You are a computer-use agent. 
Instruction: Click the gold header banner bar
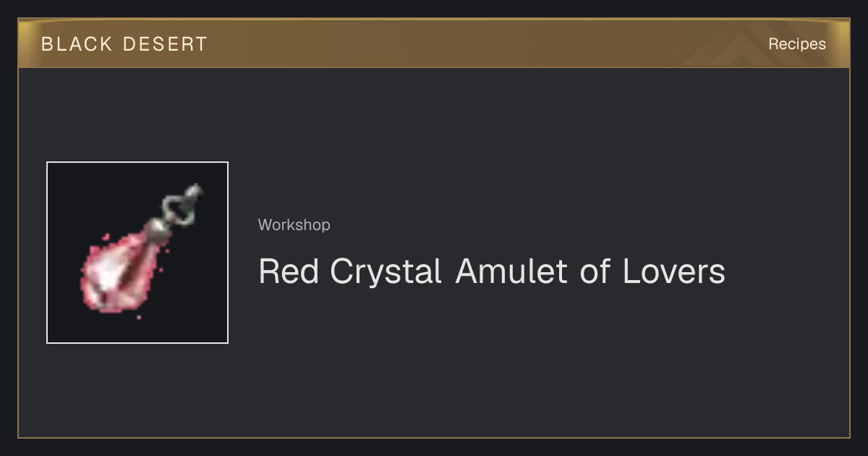434,43
